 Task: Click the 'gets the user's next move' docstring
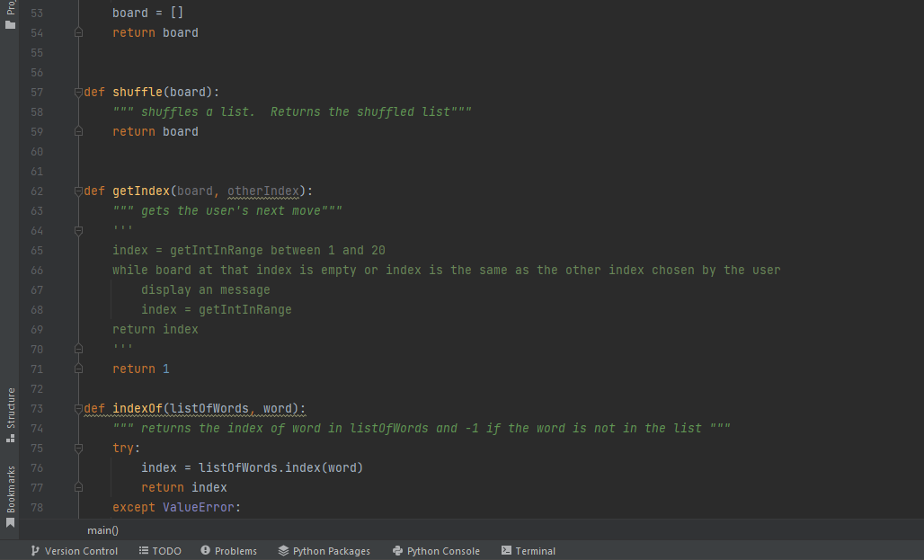click(x=227, y=211)
